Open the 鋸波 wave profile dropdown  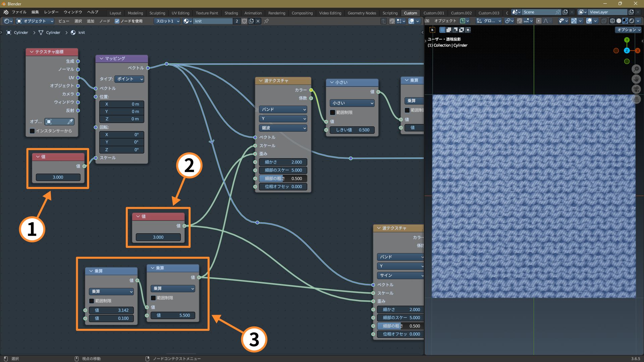pos(283,128)
